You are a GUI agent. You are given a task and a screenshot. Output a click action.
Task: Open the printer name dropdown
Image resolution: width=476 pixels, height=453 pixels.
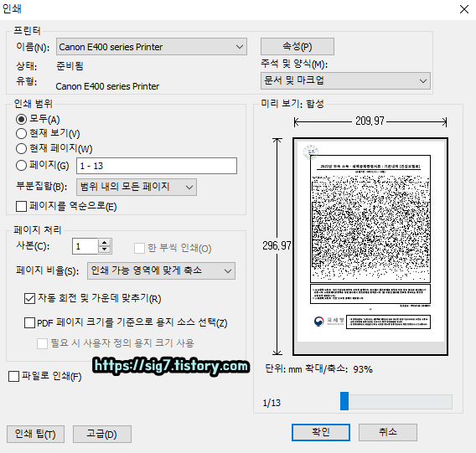152,46
